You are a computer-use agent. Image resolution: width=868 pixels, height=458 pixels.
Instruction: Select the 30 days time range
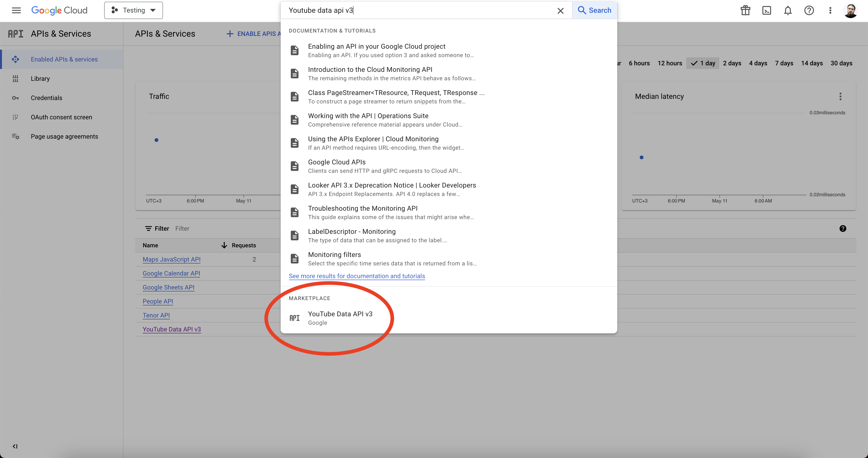841,63
